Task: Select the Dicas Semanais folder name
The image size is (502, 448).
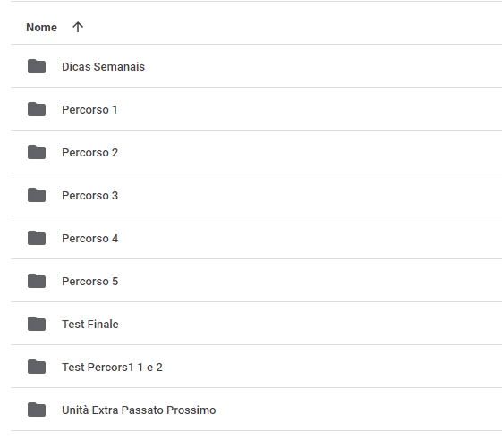Action: coord(103,66)
